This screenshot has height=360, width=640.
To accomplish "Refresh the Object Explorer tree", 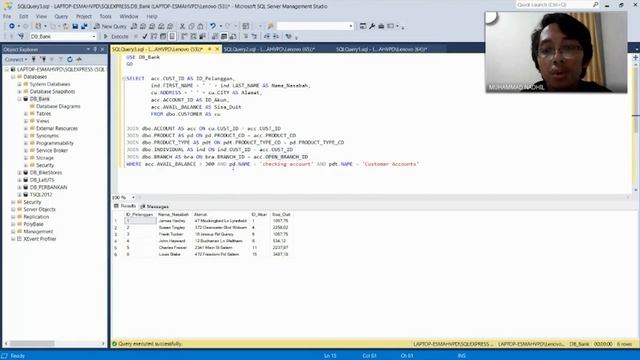I will tap(70, 60).
